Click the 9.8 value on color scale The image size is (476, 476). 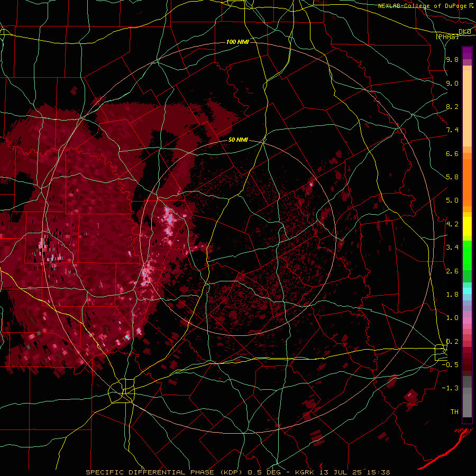pyautogui.click(x=452, y=59)
